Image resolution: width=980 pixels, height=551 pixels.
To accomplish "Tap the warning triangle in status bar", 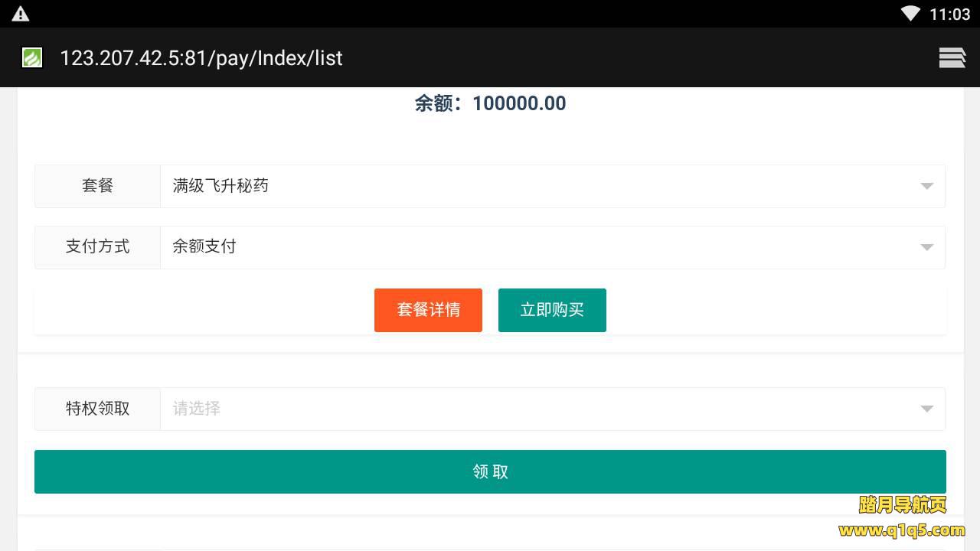I will click(21, 14).
